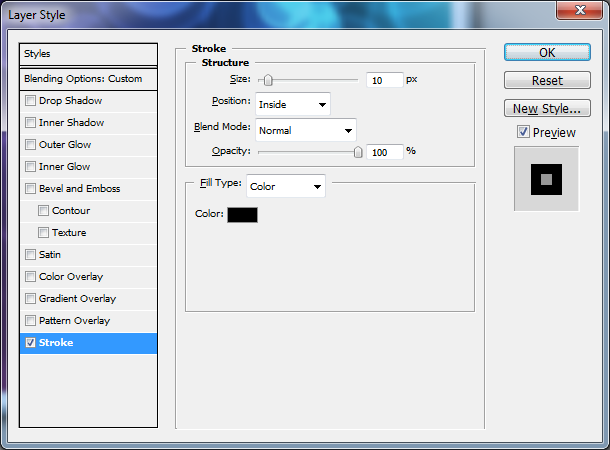610x450 pixels.
Task: Select the Contour label
Action: coord(71,211)
